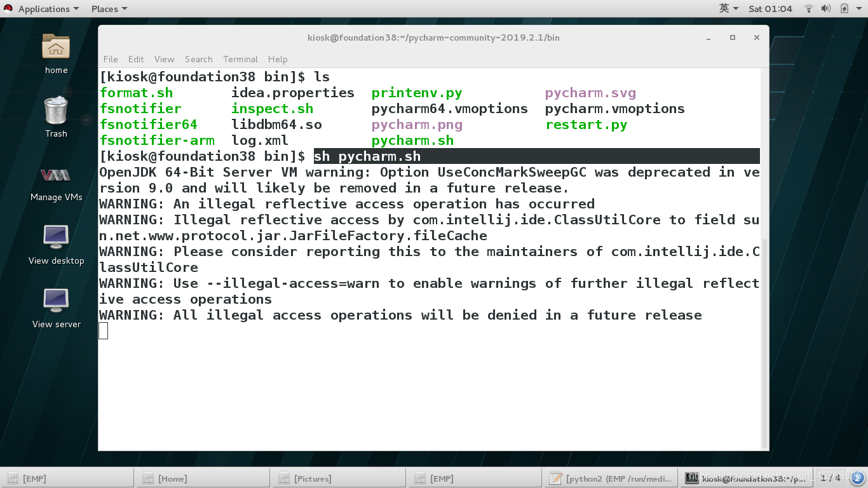Viewport: 868px width, 488px height.
Task: Click pycharm.vmoptions file name
Action: point(615,109)
